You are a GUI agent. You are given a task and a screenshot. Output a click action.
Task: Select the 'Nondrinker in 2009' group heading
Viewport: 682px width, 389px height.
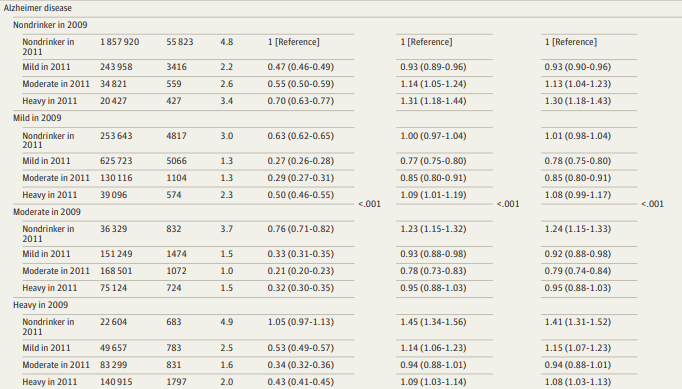50,25
